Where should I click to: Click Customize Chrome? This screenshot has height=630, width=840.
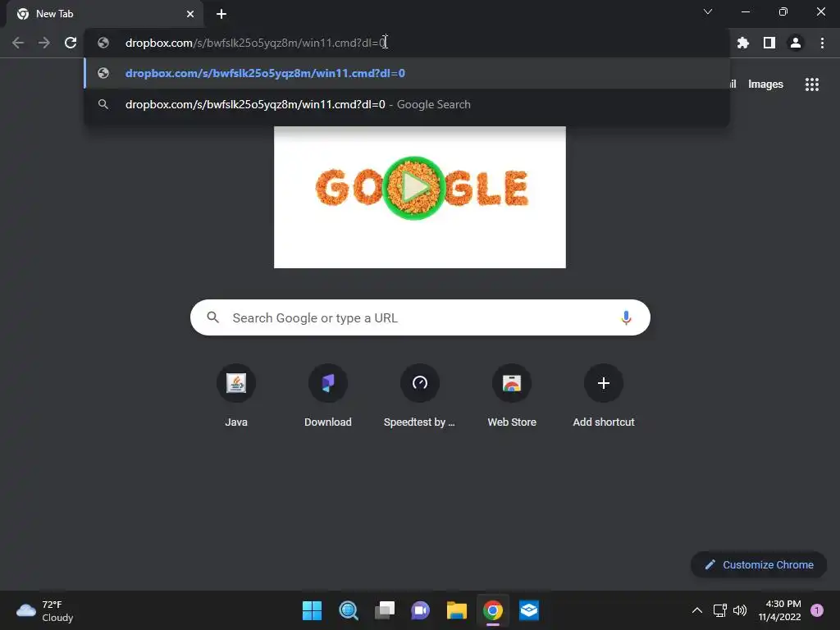coord(759,564)
